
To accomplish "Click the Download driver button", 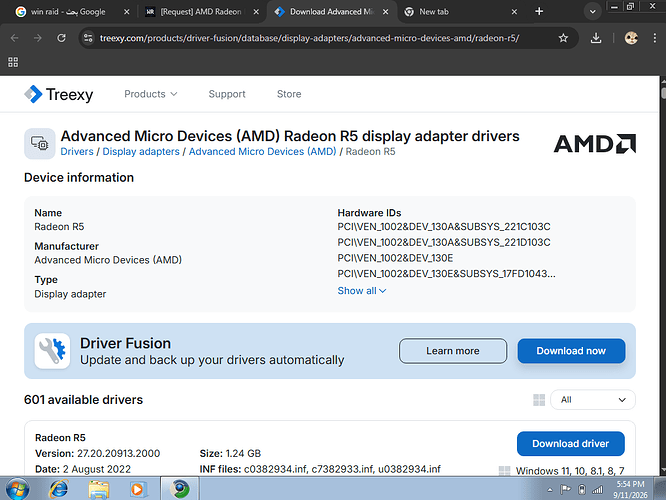I will point(570,444).
